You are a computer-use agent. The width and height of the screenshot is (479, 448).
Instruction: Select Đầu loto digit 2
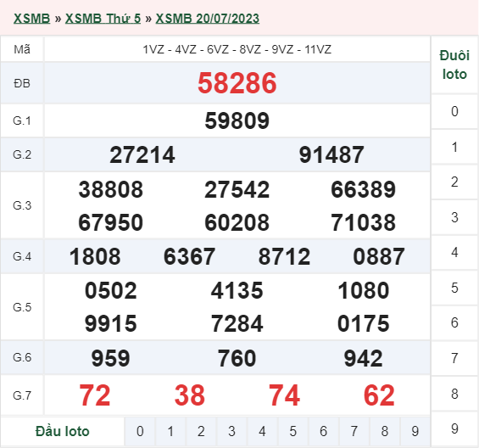pos(201,431)
